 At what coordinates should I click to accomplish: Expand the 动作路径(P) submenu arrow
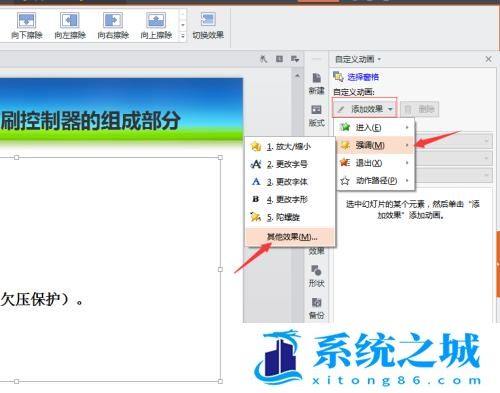(407, 180)
